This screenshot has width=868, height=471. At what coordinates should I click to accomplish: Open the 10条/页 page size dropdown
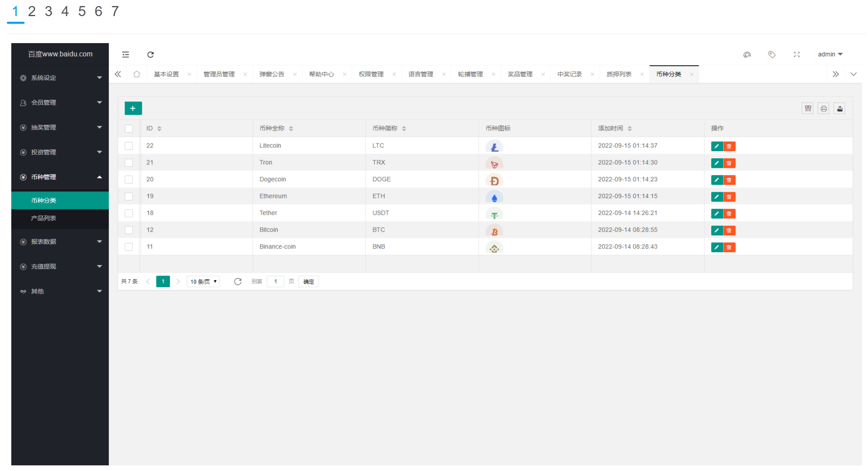pos(203,282)
